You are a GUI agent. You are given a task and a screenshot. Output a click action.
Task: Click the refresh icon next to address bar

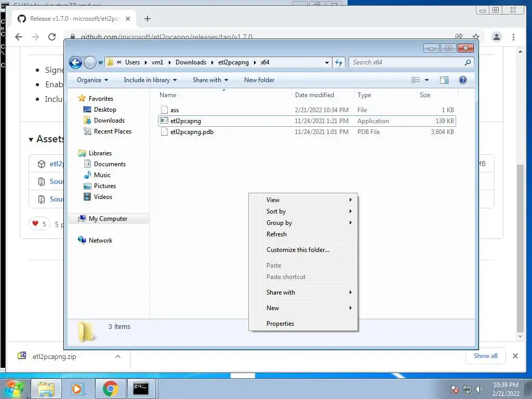pos(339,62)
